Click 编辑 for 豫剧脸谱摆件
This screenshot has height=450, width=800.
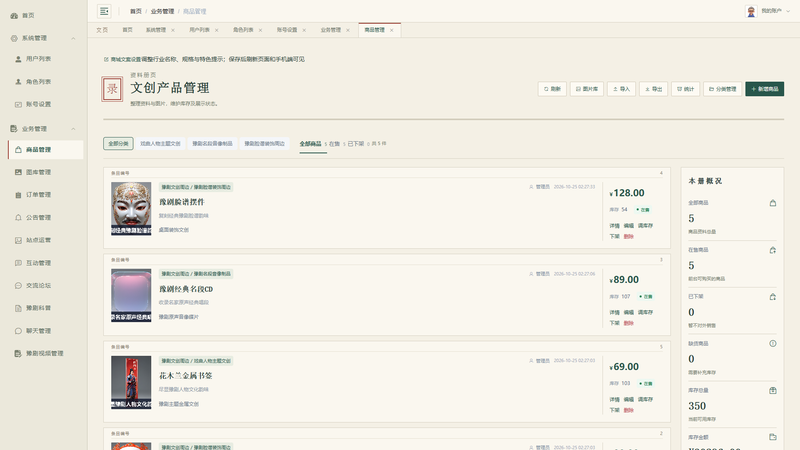629,226
